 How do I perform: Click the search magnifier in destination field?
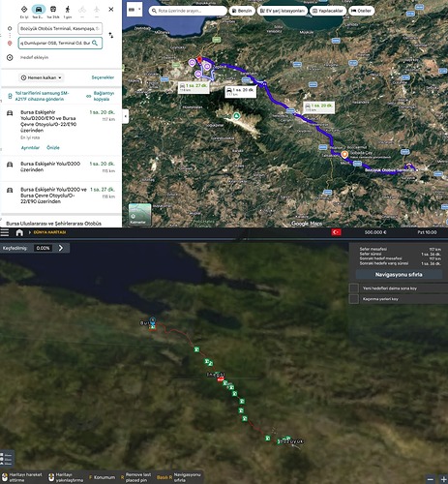[95, 43]
